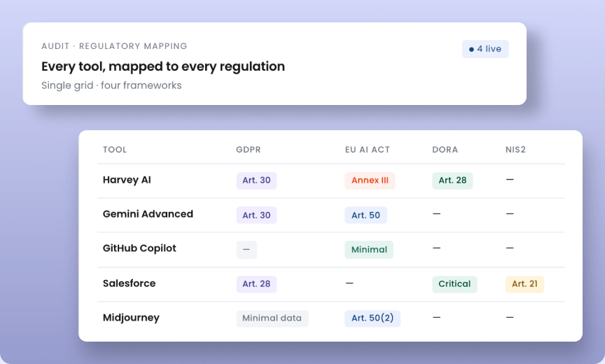The image size is (605, 364).
Task: Click GitHub Copilot's DORA dash cell
Action: 436,248
